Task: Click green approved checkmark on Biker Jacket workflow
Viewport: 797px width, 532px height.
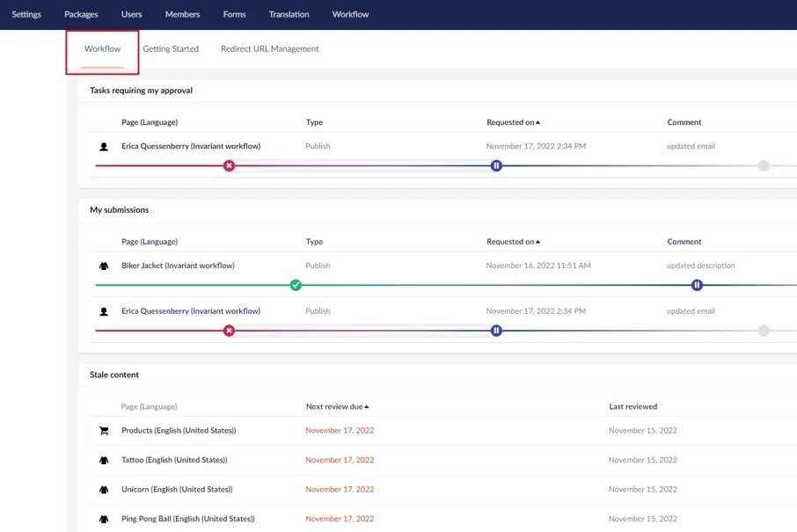Action: point(296,285)
